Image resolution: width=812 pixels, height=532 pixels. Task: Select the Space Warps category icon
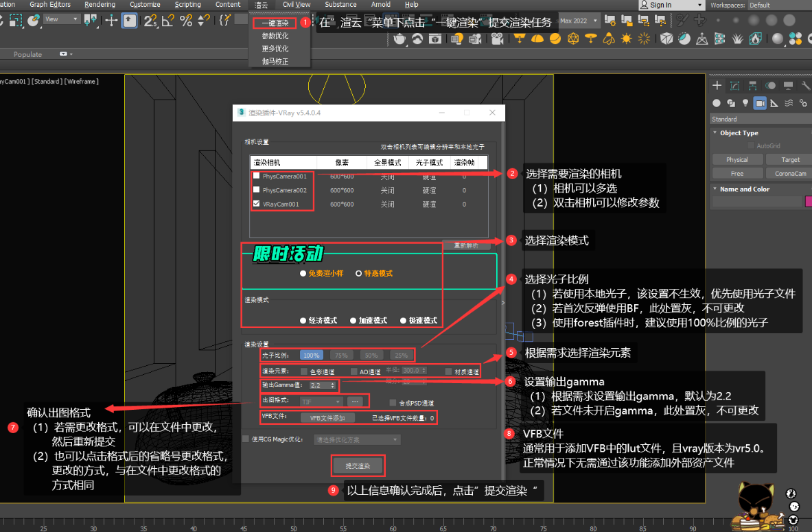click(x=789, y=103)
